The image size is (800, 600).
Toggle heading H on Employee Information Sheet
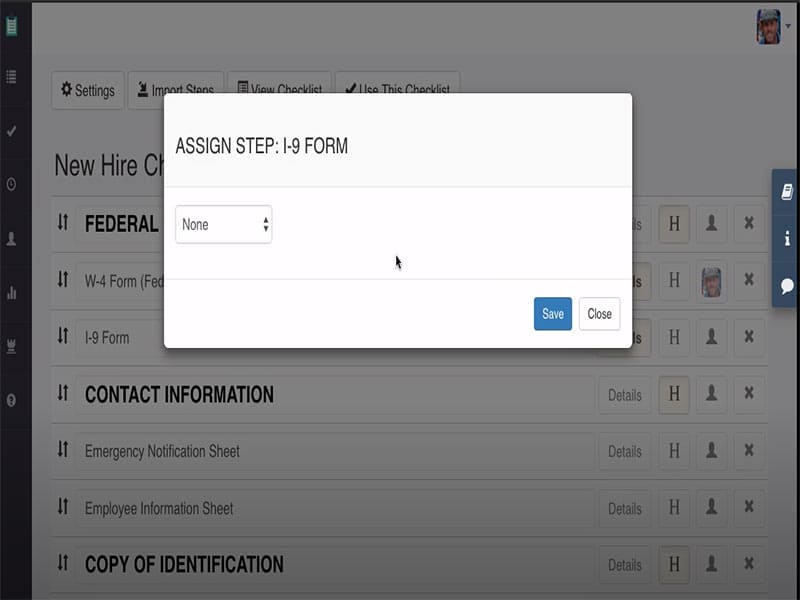click(x=674, y=508)
